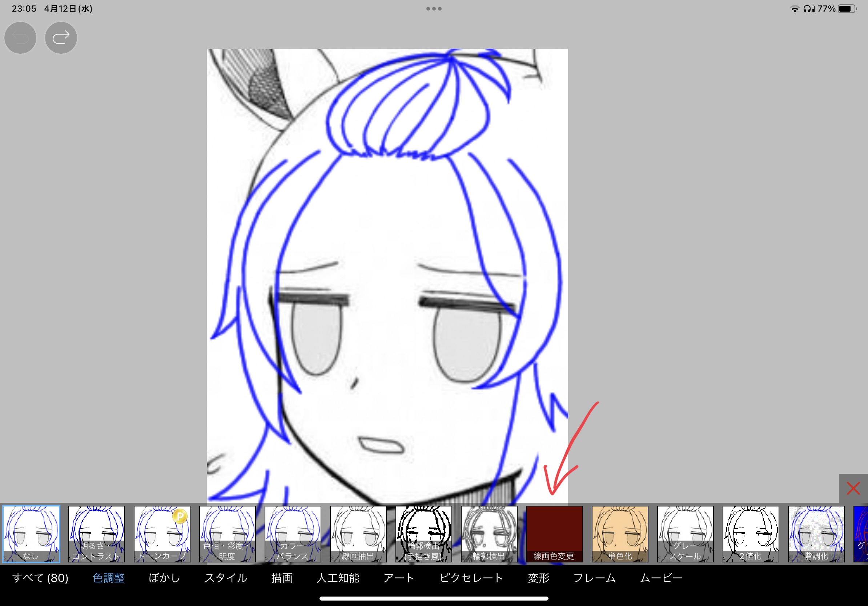Select the 線画抽出 filter thumbnail

358,534
